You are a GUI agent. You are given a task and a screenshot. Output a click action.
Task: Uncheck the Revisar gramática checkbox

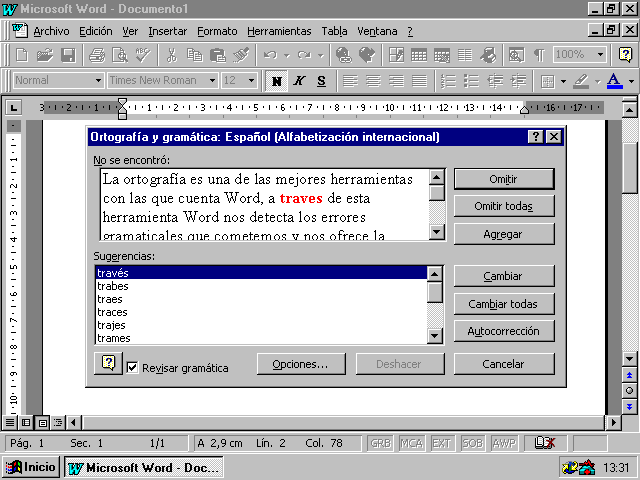point(132,367)
